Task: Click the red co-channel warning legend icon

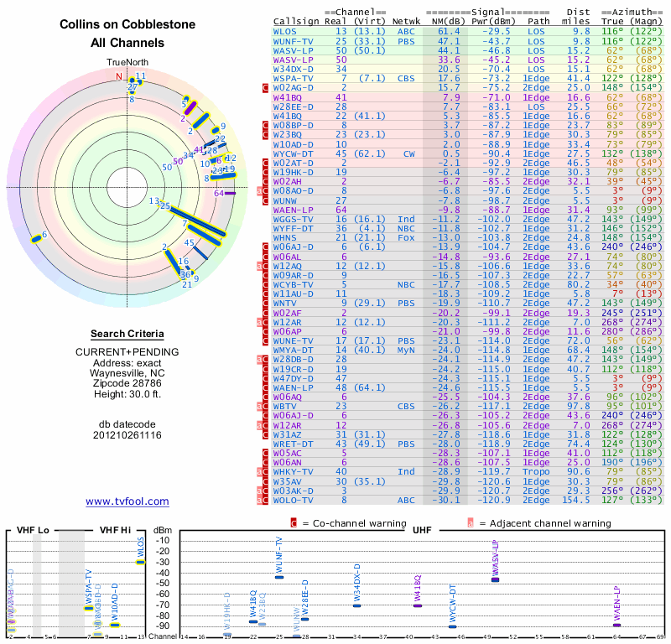Action: point(294,523)
